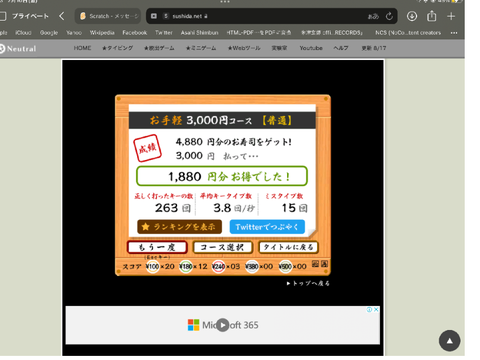This screenshot has width=480, height=360.
Task: Click the トップへ戻る link
Action: 308,283
